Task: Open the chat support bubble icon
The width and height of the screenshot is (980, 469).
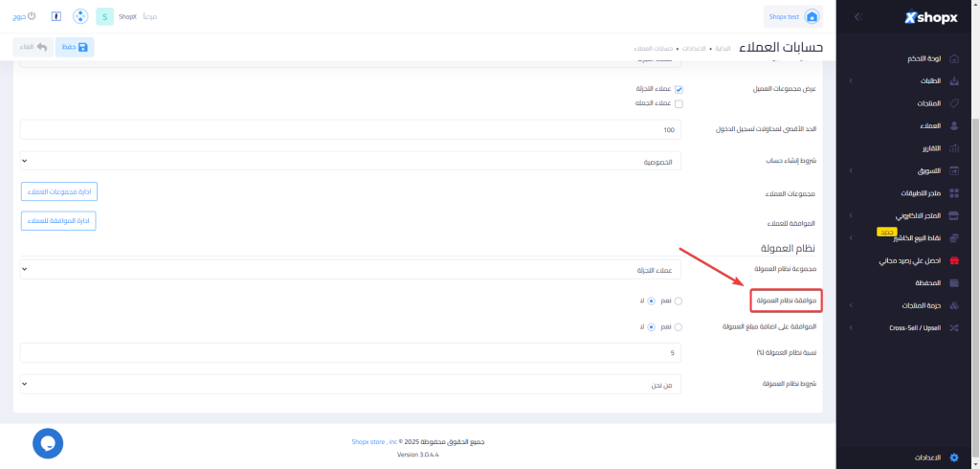Action: pos(48,443)
